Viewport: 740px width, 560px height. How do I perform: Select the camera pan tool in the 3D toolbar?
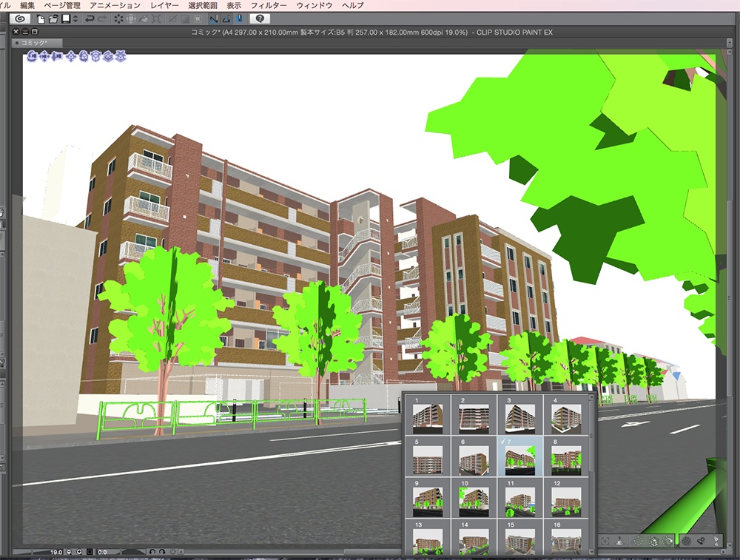(44, 55)
